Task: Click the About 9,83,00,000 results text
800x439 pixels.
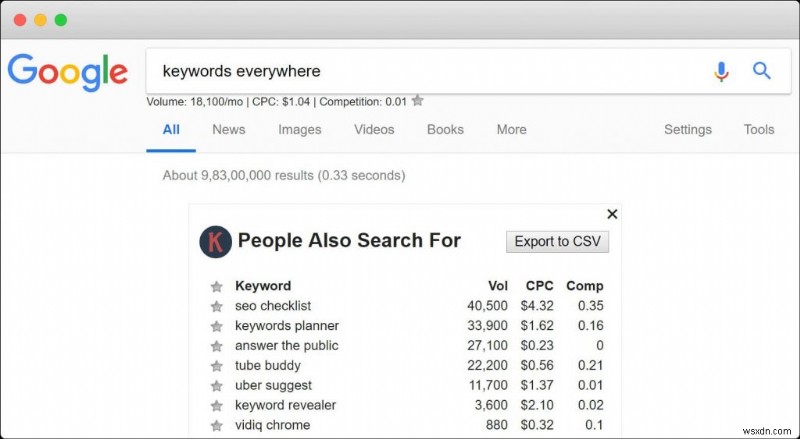Action: pos(284,176)
